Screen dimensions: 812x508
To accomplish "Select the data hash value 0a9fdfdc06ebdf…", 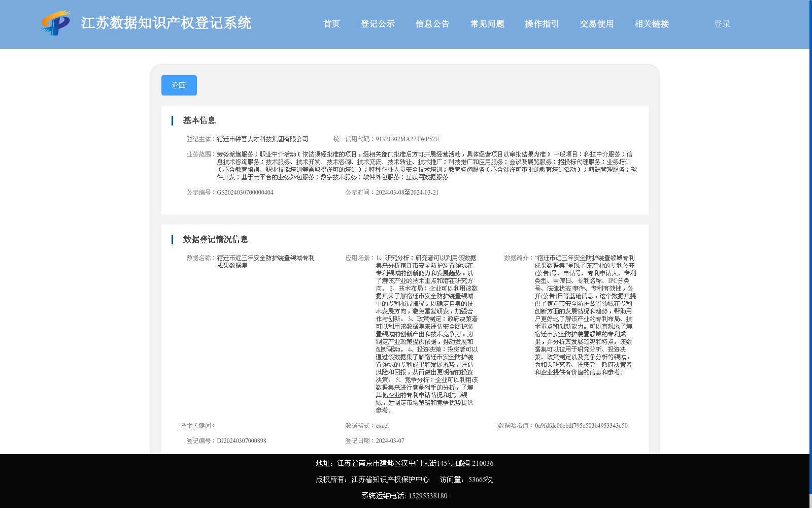I will click(x=581, y=426).
